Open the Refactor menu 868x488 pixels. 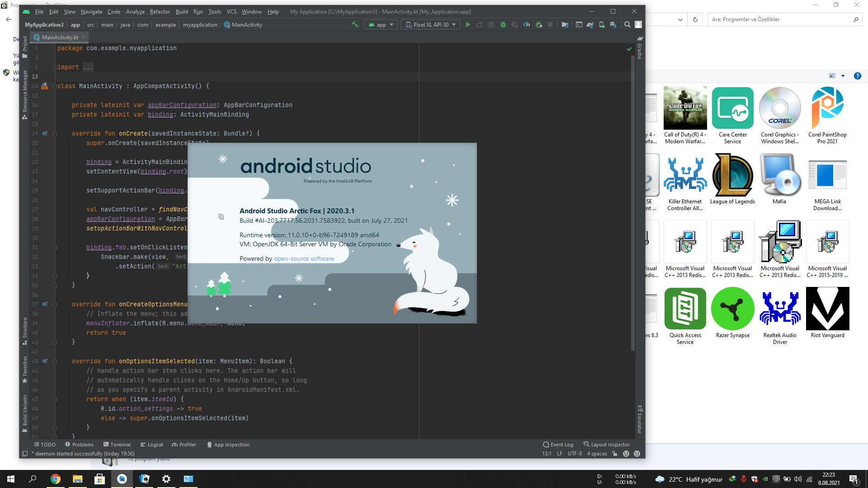pyautogui.click(x=160, y=12)
